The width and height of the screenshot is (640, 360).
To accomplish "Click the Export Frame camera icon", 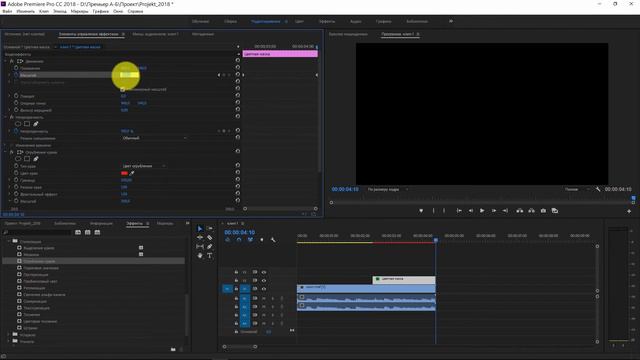I will click(543, 211).
